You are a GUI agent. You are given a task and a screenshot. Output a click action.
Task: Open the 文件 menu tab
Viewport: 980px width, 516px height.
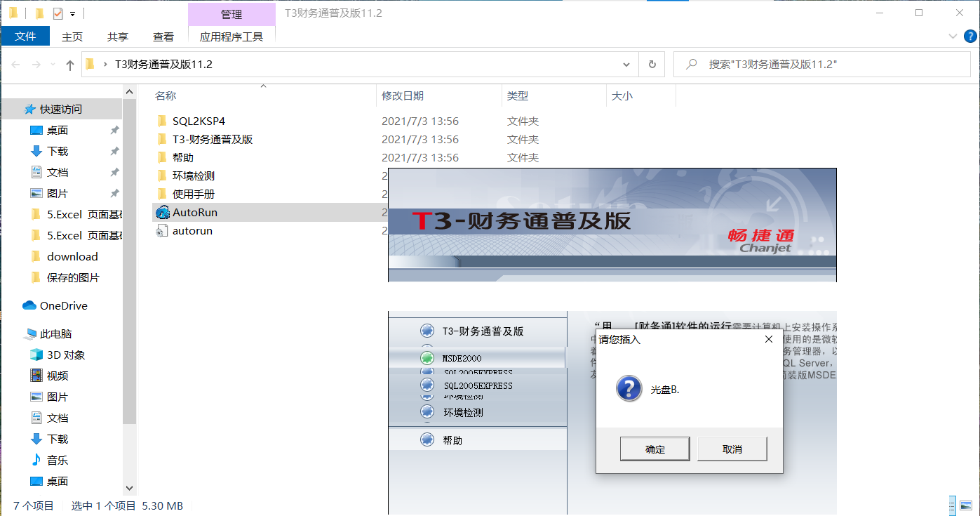coord(25,37)
